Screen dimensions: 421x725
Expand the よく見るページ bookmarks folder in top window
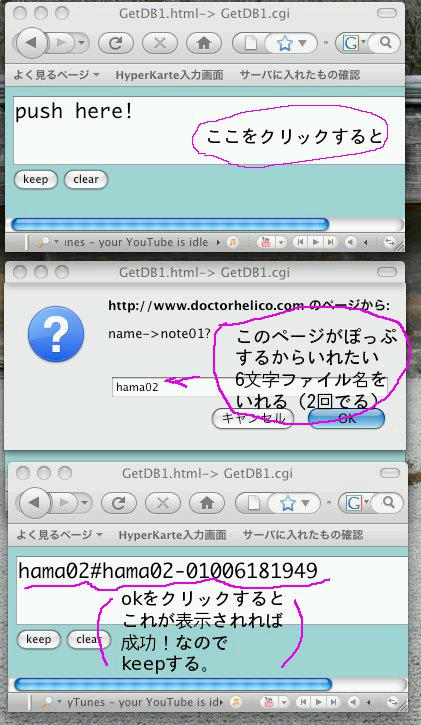click(56, 74)
